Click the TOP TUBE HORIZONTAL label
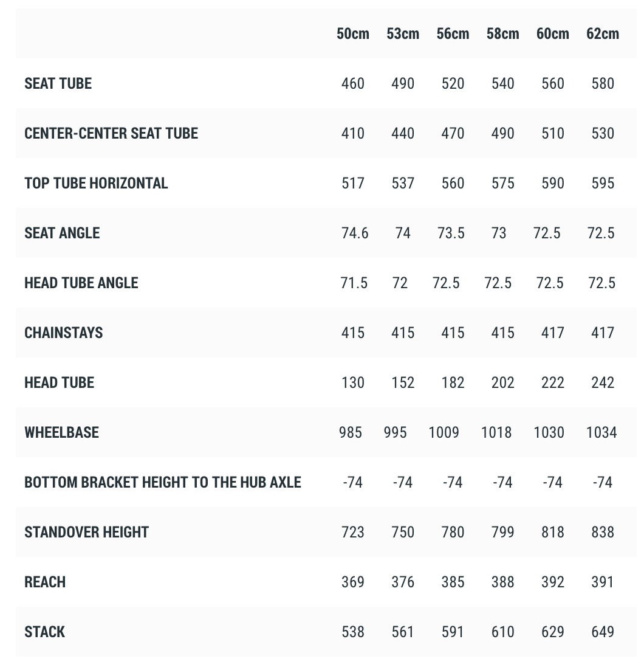 [96, 183]
